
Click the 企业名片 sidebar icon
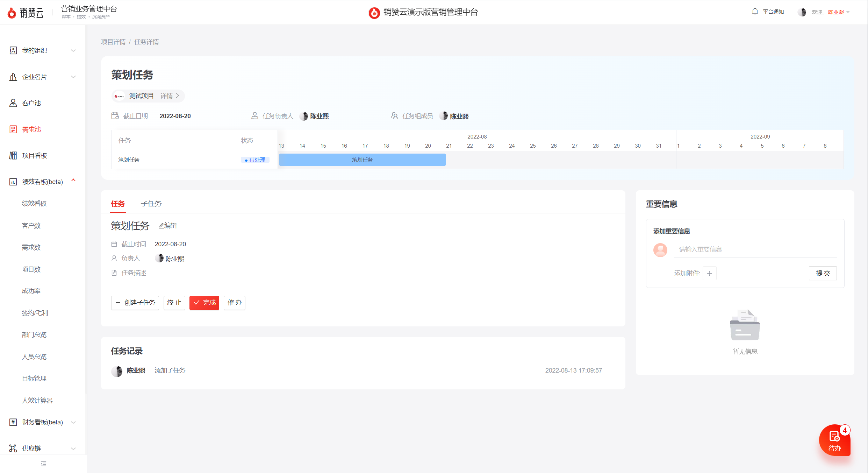click(13, 77)
